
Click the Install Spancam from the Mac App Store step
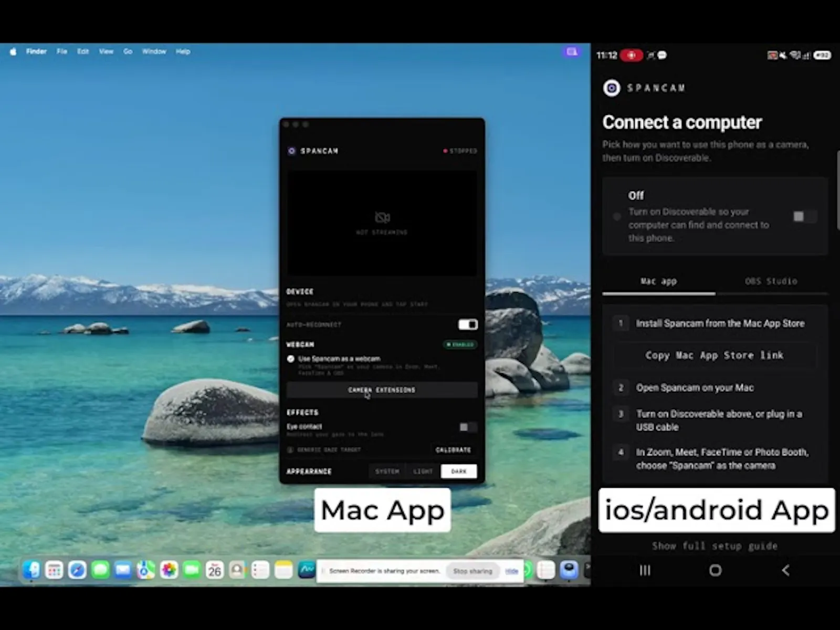click(720, 323)
